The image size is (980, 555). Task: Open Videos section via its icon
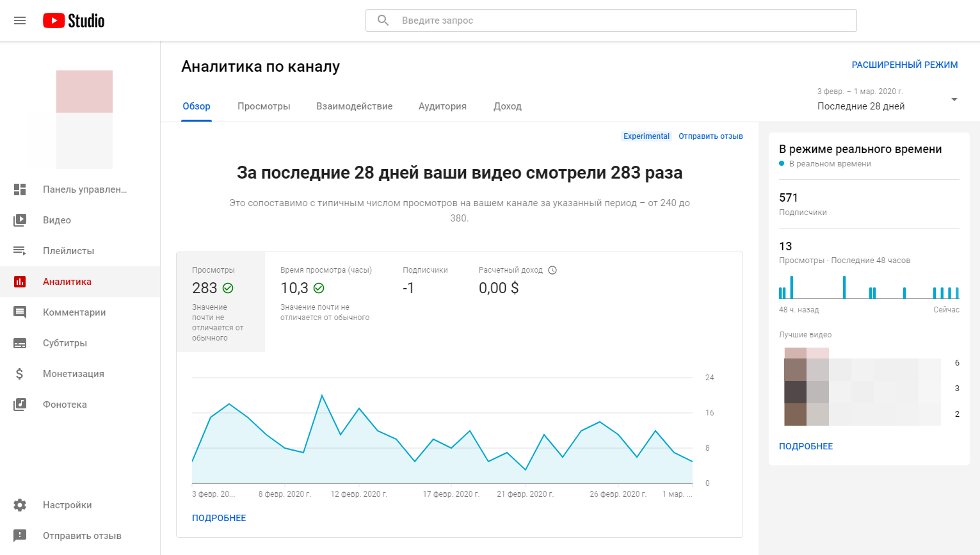pos(20,220)
